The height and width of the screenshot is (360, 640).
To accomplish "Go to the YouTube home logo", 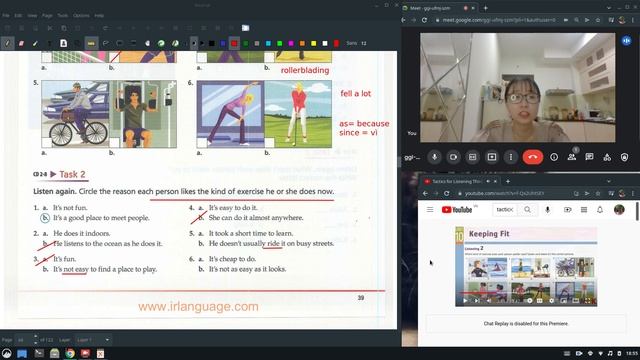I will point(457,210).
